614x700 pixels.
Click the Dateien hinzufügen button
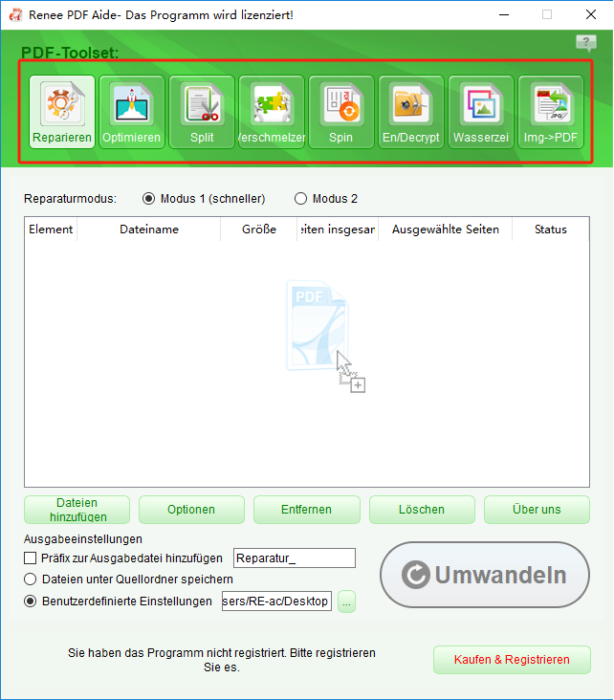(77, 510)
